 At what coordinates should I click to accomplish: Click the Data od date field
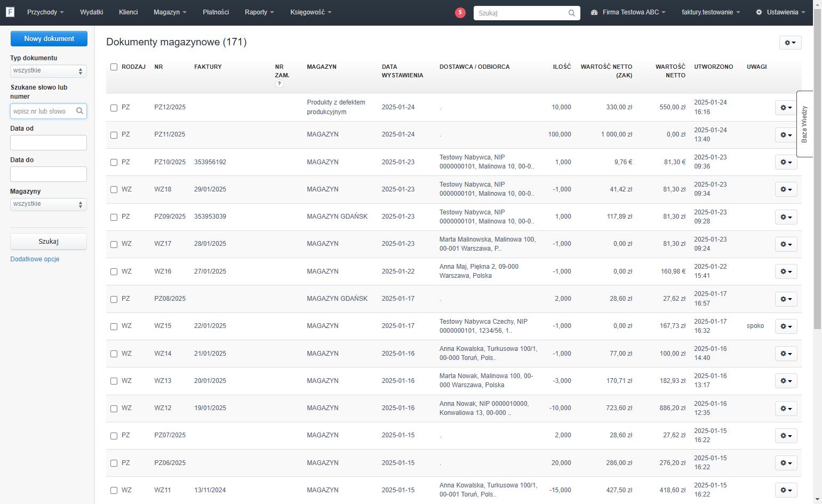(x=49, y=142)
